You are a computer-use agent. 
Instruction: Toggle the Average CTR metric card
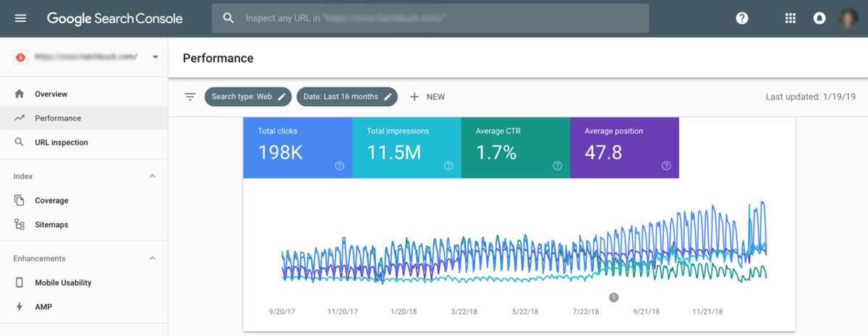coord(516,147)
